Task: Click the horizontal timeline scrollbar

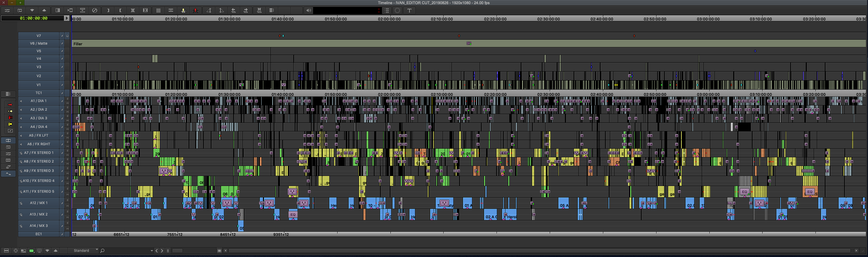Action: tap(539, 251)
